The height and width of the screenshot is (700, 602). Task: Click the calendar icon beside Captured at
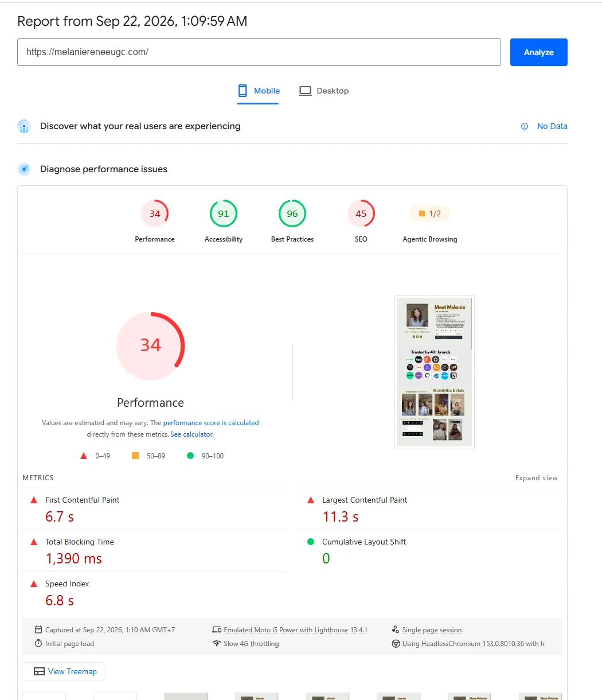(x=38, y=629)
